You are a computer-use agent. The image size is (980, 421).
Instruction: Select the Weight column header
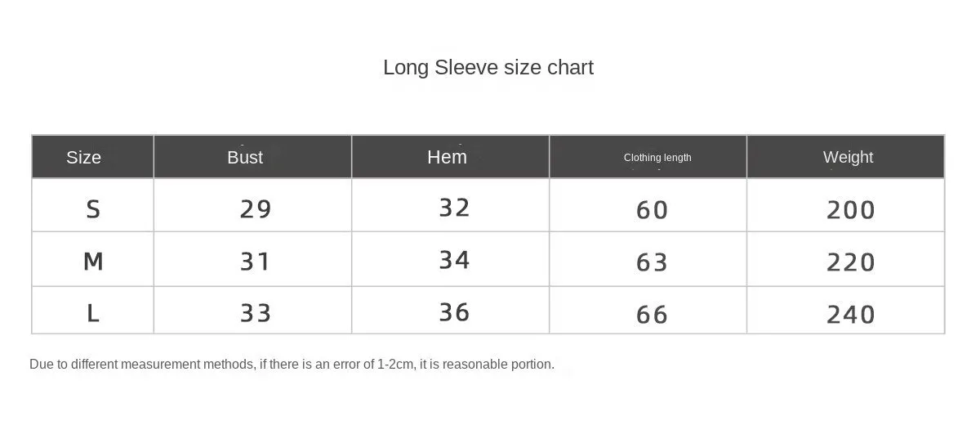(x=848, y=157)
